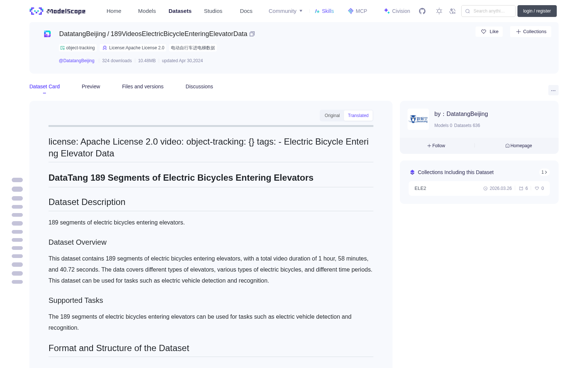
Task: Open the Datasets section
Action: click(x=180, y=11)
